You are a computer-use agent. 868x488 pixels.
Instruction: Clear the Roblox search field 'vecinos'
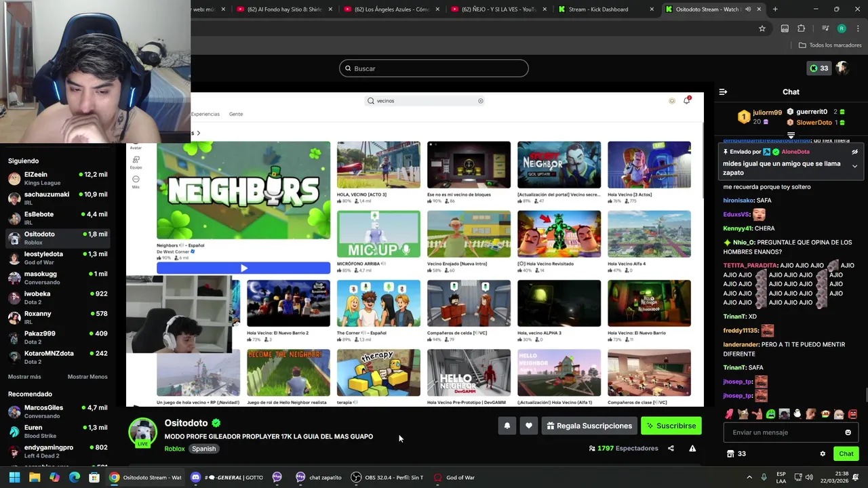pos(481,101)
